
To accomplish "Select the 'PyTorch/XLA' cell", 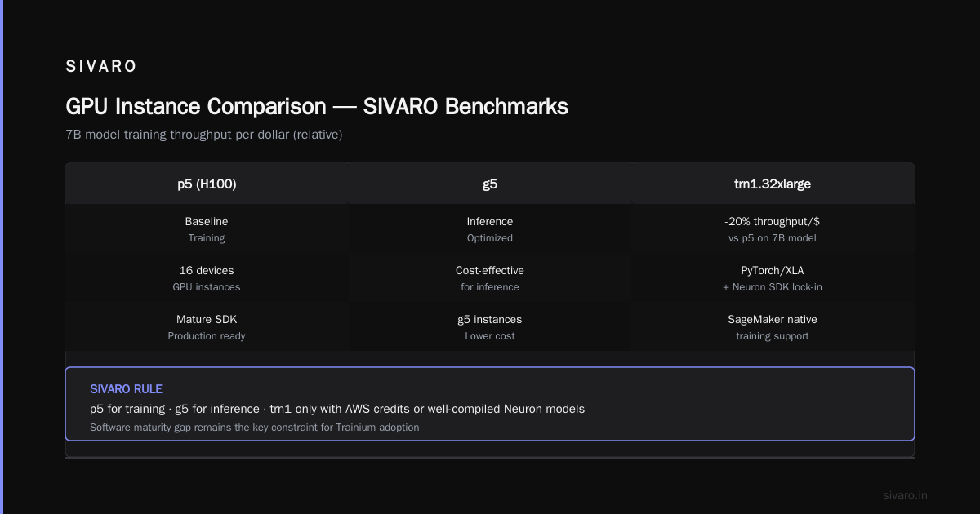I will pos(773,270).
